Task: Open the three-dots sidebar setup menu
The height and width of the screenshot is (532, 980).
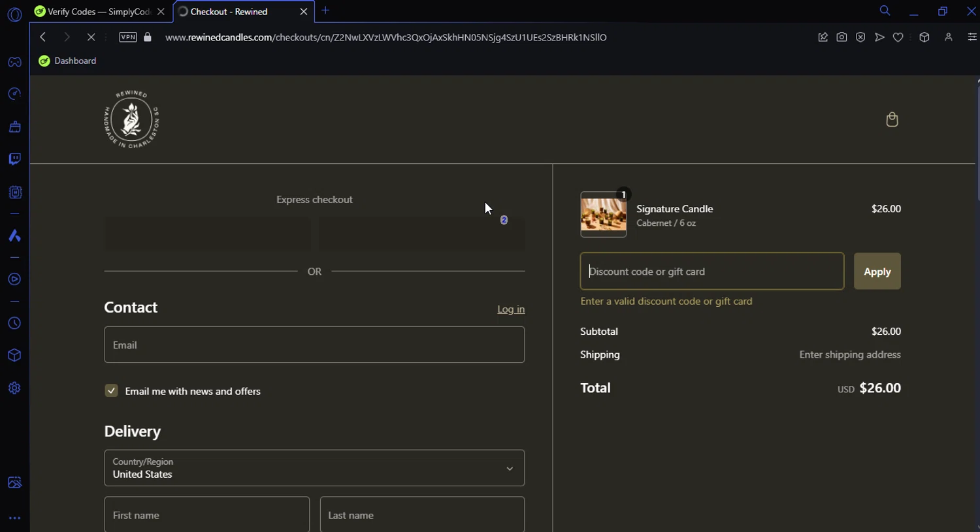Action: [x=14, y=518]
